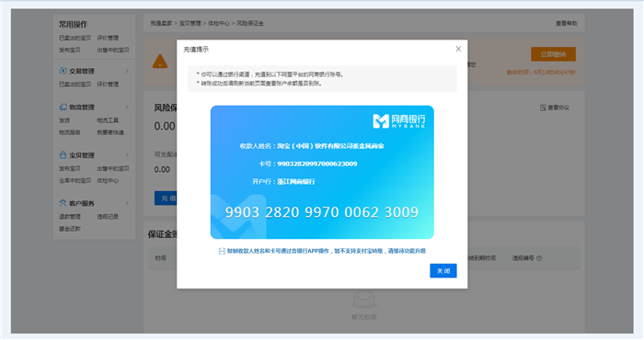Open 体检中心 in the sidebar
Viewport: 644px width, 340px height.
tap(108, 180)
